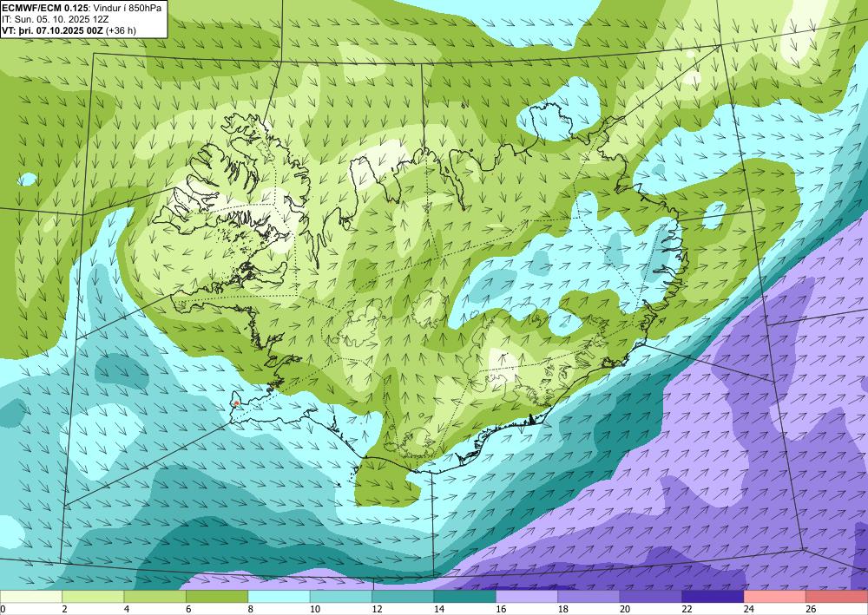Click the legend scale label "0"
Screen dimensions: 868x615
pos(3,610)
